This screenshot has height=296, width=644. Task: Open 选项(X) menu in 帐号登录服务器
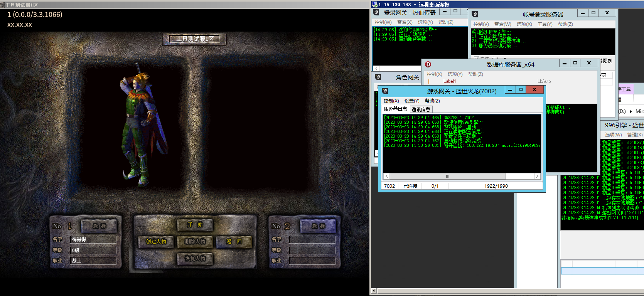coord(524,24)
